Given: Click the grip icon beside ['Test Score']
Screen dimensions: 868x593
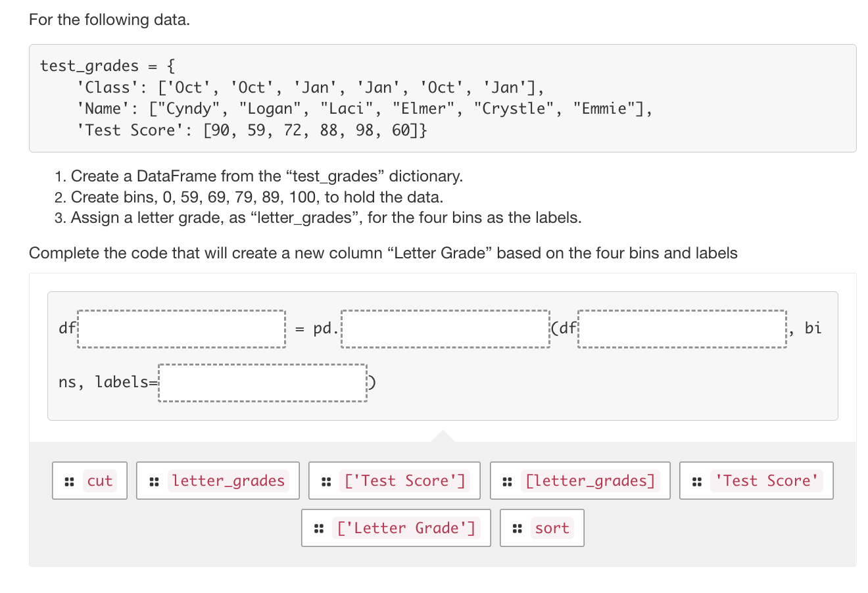Looking at the screenshot, I should pos(326,481).
